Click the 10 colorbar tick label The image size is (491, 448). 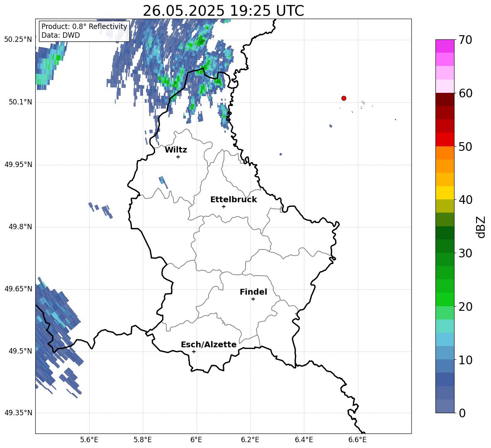tap(465, 360)
